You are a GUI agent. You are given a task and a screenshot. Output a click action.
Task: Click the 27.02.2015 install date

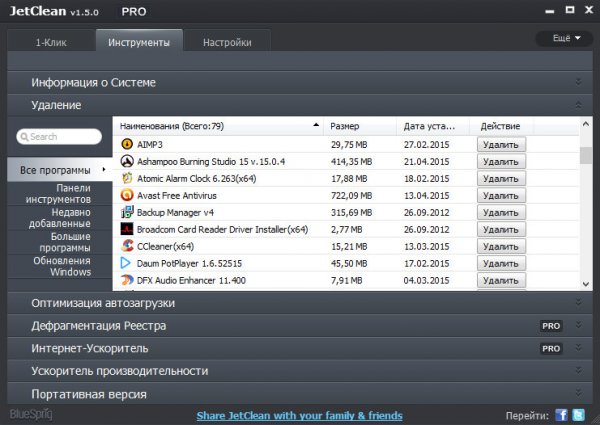click(x=426, y=145)
